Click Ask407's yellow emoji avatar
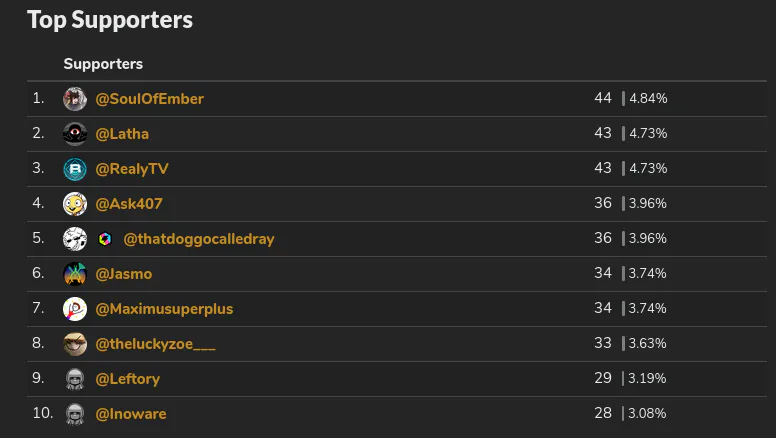Viewport: 776px width, 438px height. (75, 204)
